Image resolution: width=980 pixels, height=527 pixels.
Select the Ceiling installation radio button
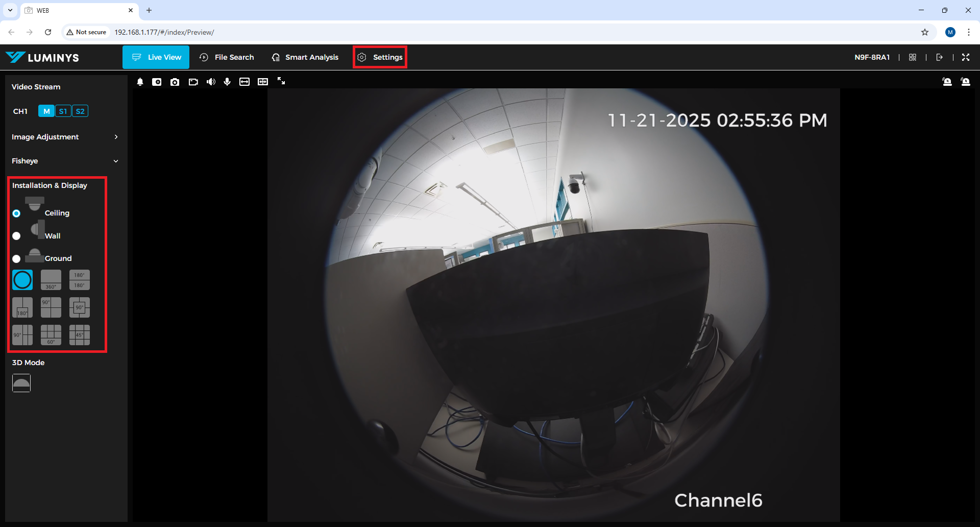(x=17, y=213)
